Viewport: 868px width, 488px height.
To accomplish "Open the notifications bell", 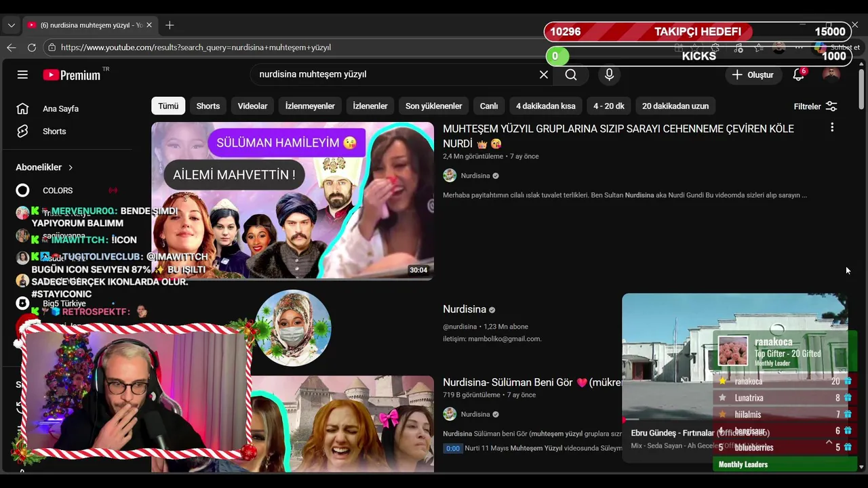I will click(799, 75).
